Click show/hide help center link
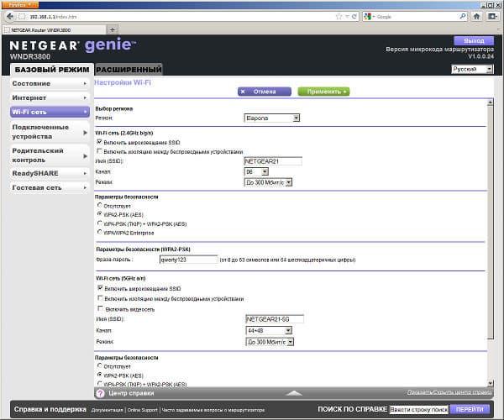 click(x=449, y=392)
